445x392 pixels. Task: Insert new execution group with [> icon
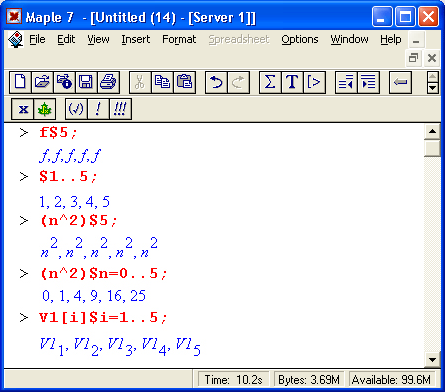pos(314,82)
